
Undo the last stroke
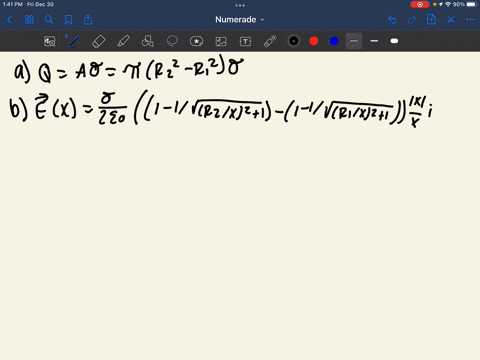(x=392, y=20)
